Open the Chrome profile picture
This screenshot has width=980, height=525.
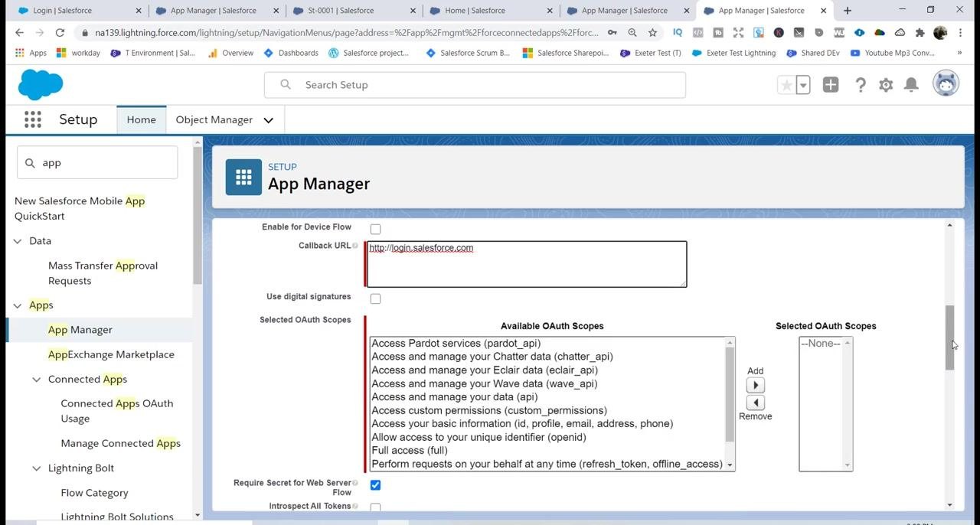pos(940,33)
